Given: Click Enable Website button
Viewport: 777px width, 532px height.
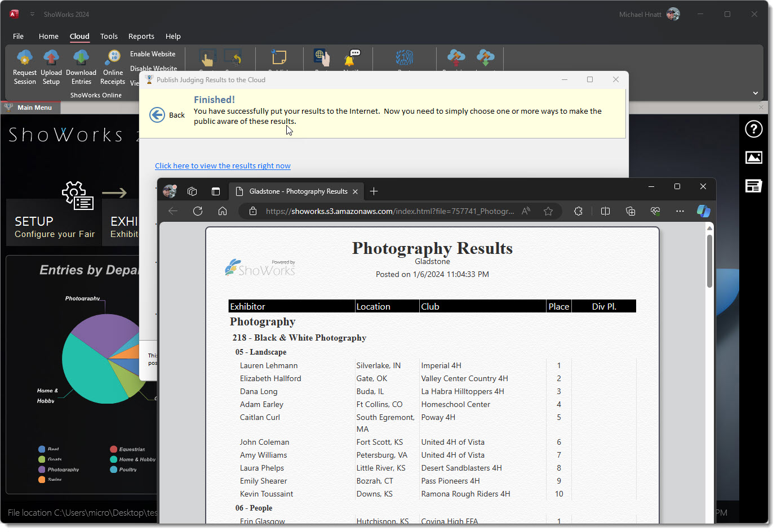Looking at the screenshot, I should [153, 54].
